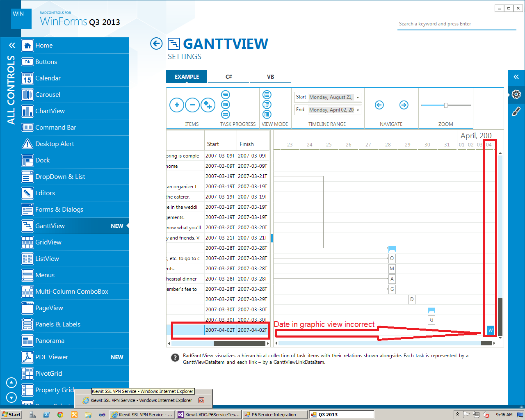The image size is (525, 420).
Task: Switch to the EXAMPLE tab
Action: click(x=187, y=77)
